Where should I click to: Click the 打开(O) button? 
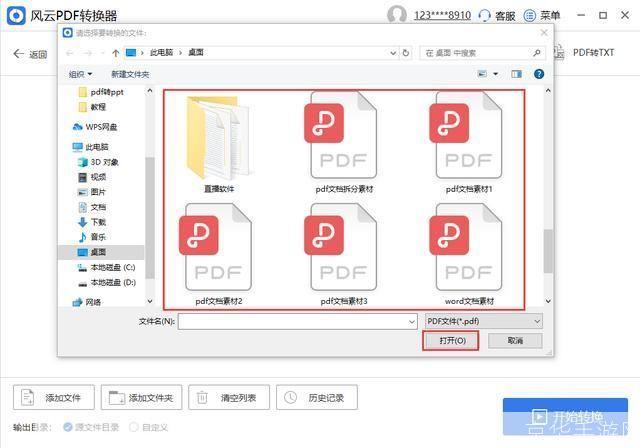[451, 341]
